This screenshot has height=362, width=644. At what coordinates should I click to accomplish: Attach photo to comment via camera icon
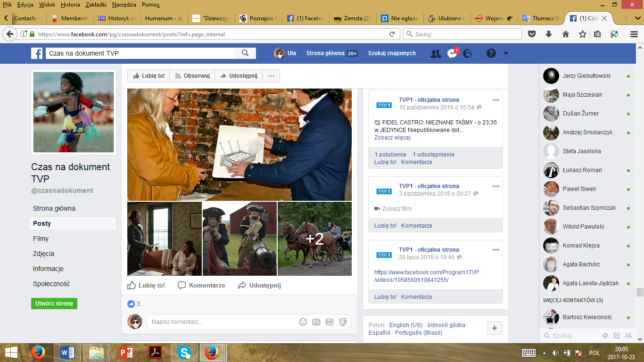pos(316,322)
